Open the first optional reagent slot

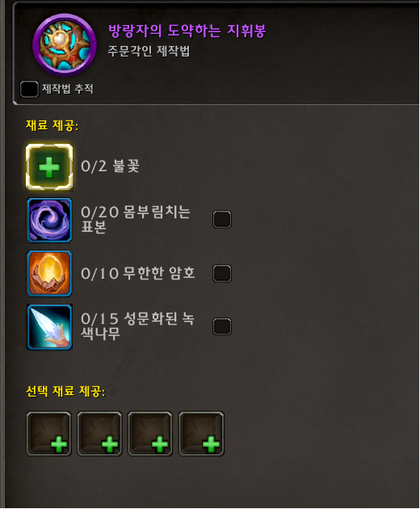coord(49,434)
